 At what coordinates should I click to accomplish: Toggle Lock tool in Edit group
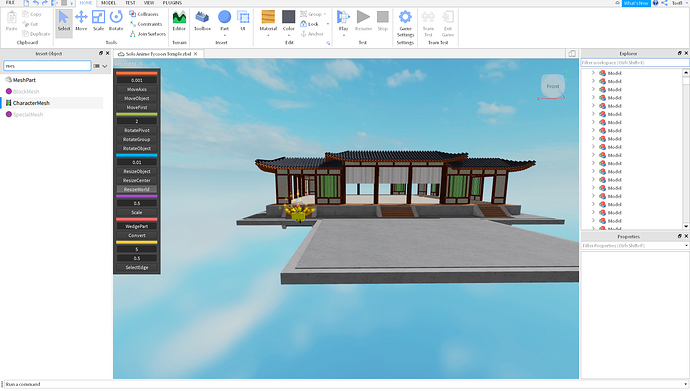(x=309, y=24)
